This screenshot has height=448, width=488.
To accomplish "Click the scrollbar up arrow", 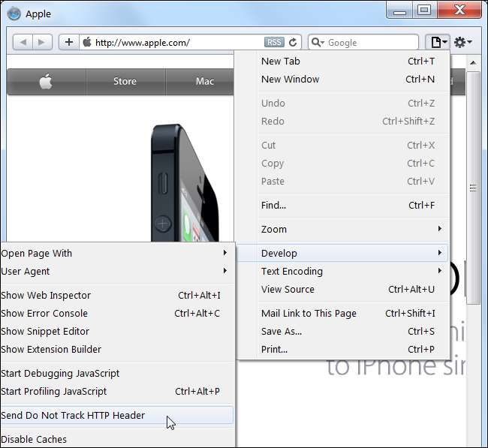I will pyautogui.click(x=474, y=63).
